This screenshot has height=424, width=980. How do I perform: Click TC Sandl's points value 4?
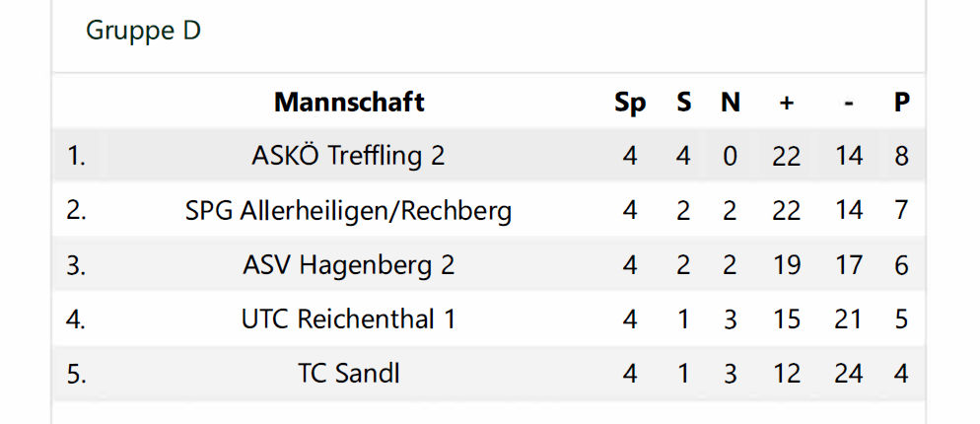click(901, 374)
